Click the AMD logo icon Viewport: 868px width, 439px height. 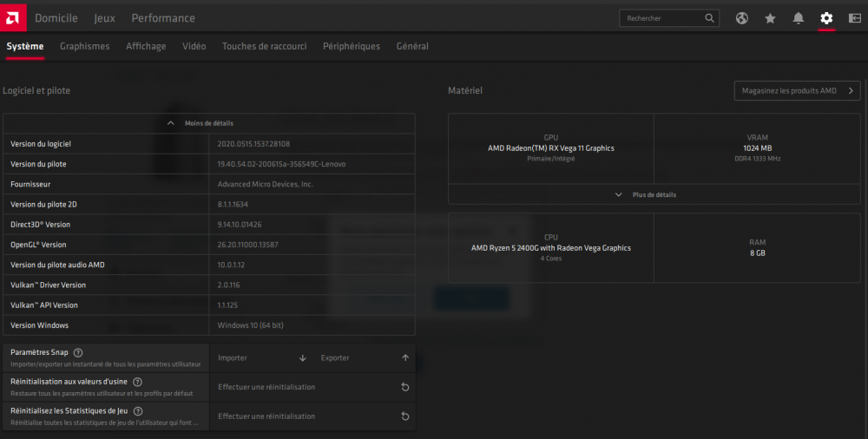[x=13, y=17]
